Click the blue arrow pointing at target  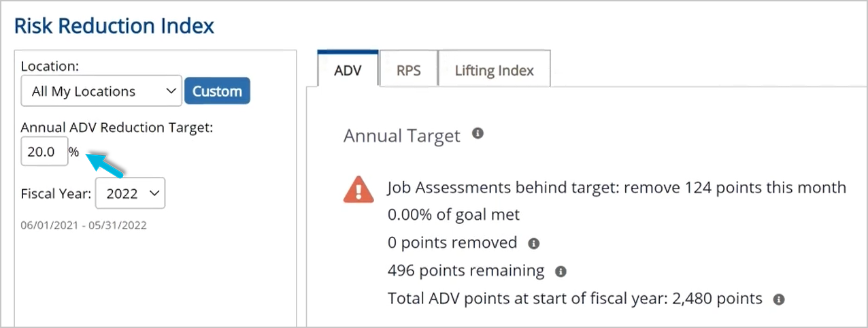coord(107,165)
